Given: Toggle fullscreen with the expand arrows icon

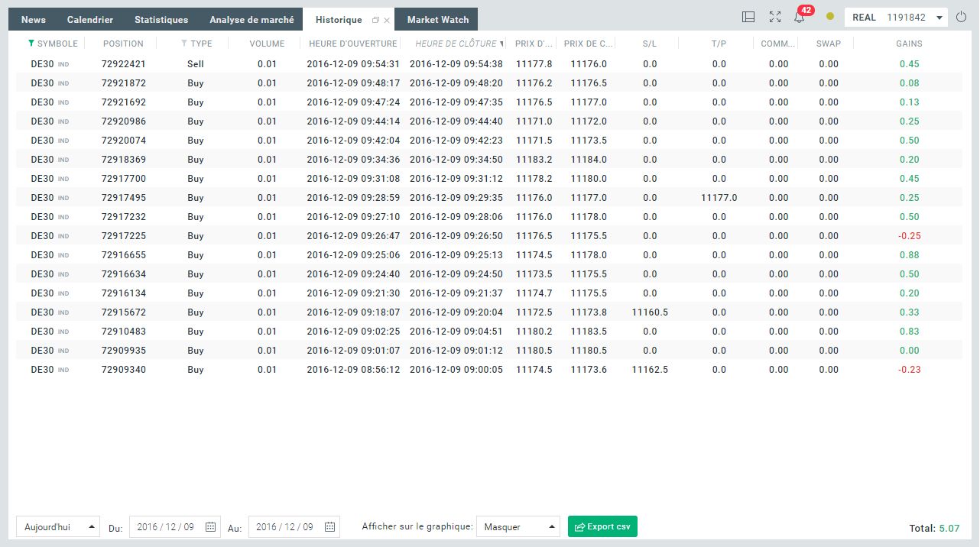Looking at the screenshot, I should pyautogui.click(x=774, y=17).
